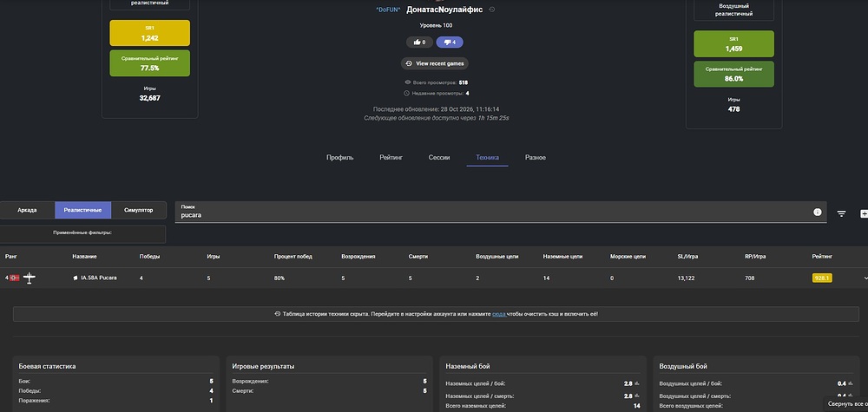Click the plus icon at the right edge

click(864, 213)
